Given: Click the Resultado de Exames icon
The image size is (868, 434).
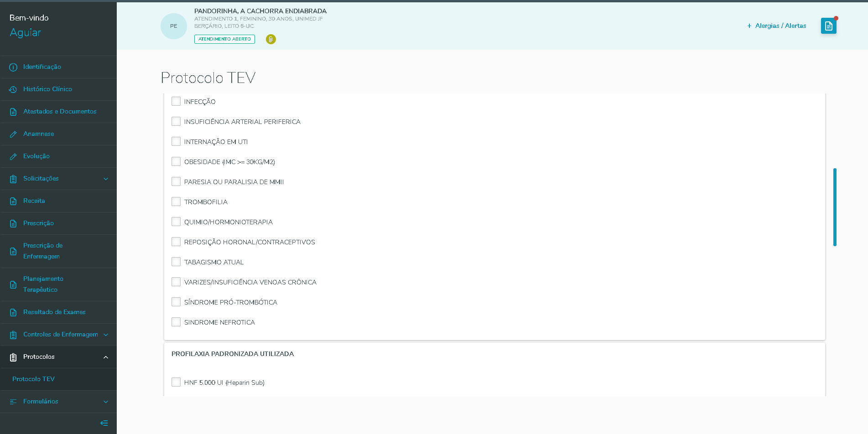Looking at the screenshot, I should [x=13, y=312].
